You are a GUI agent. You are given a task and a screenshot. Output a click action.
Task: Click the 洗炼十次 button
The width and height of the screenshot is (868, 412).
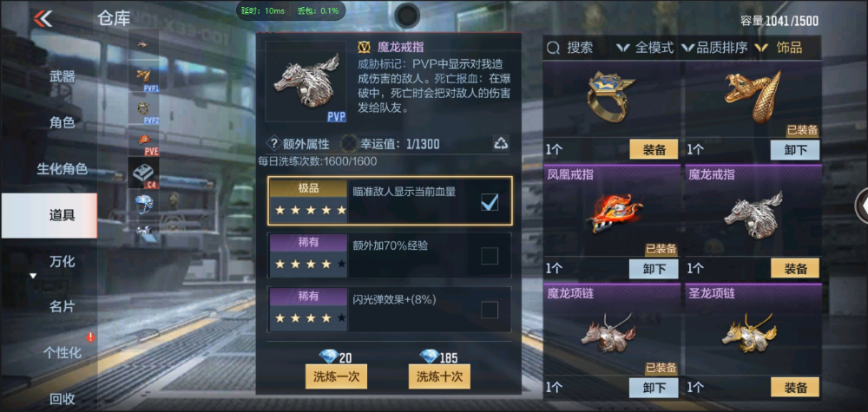point(439,376)
